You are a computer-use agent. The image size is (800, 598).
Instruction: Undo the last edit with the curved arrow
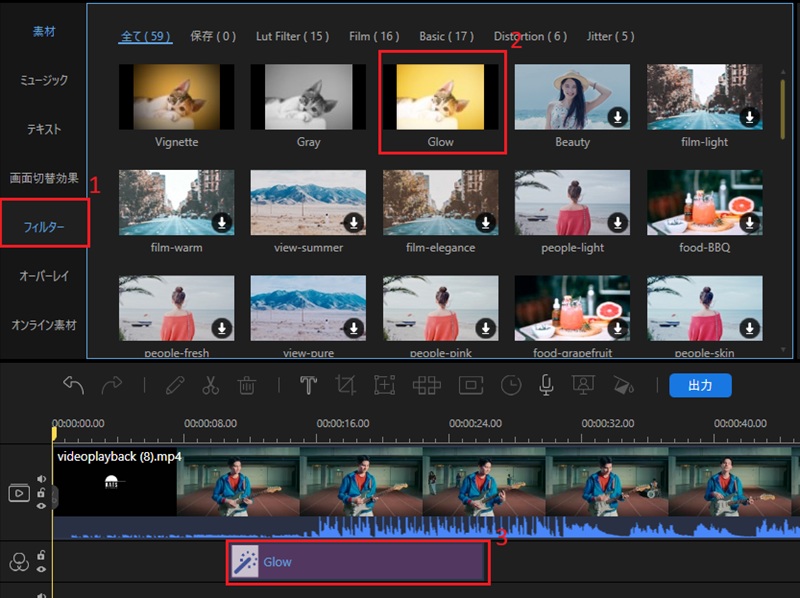click(73, 385)
